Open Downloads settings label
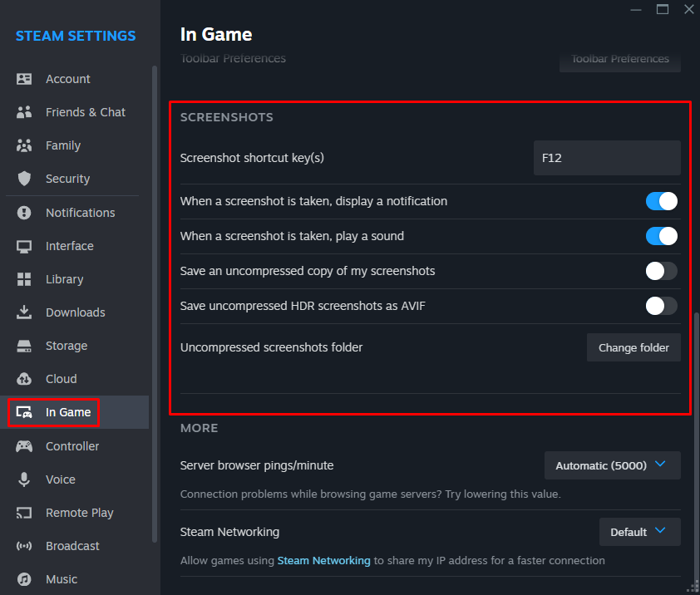The width and height of the screenshot is (700, 595). tap(76, 312)
